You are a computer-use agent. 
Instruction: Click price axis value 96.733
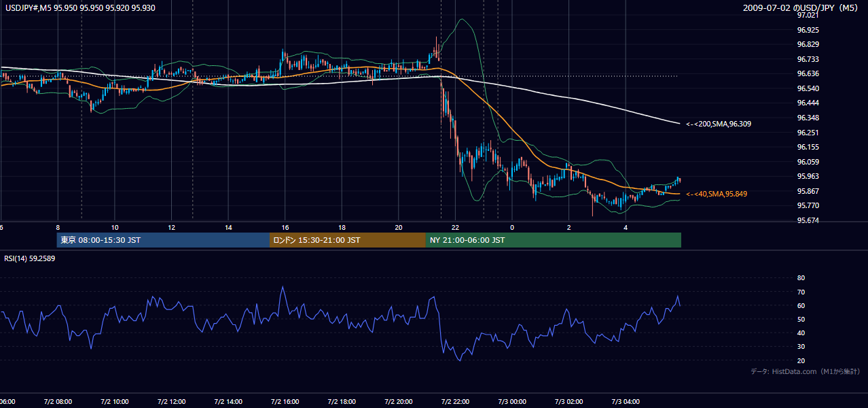(808, 60)
